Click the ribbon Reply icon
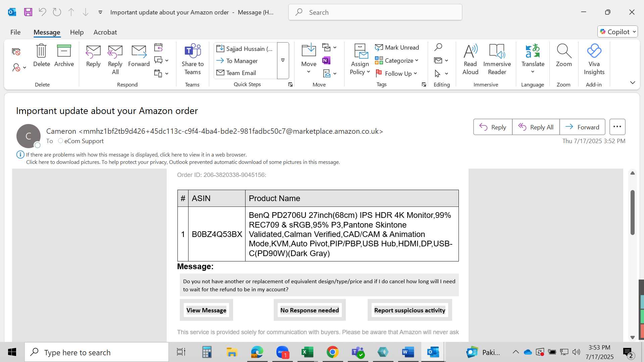Screen dimensions: 644x362 (93, 56)
